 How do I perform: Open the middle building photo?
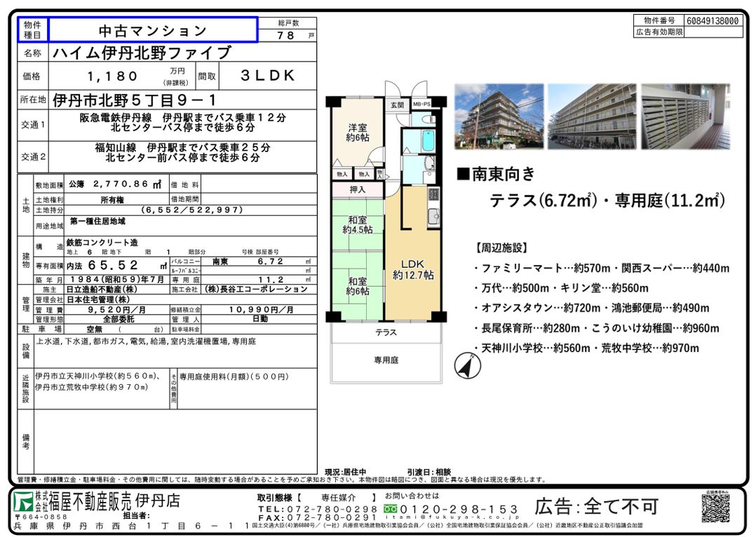pos(592,116)
